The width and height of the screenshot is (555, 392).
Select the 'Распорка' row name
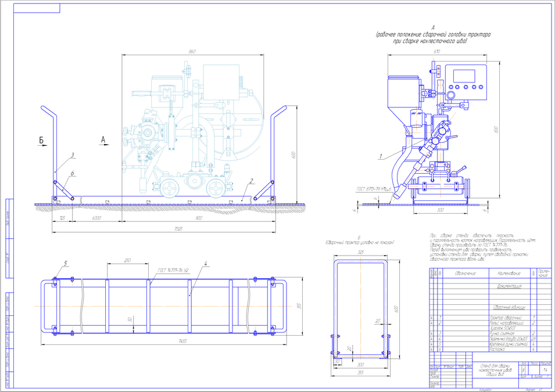(x=497, y=349)
